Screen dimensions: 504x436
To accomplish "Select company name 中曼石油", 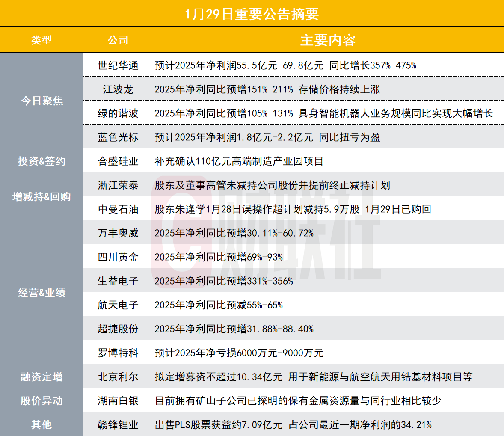I will [x=118, y=209].
